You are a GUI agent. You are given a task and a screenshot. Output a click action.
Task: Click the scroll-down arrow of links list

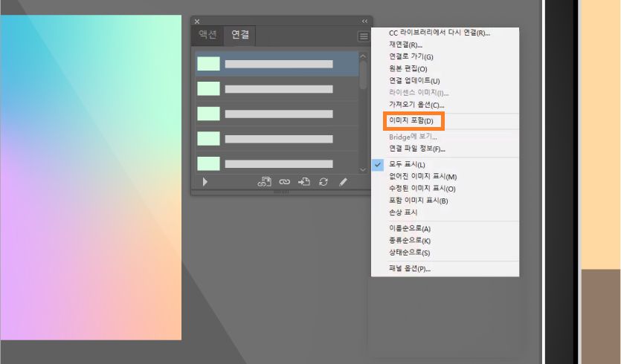coord(363,169)
